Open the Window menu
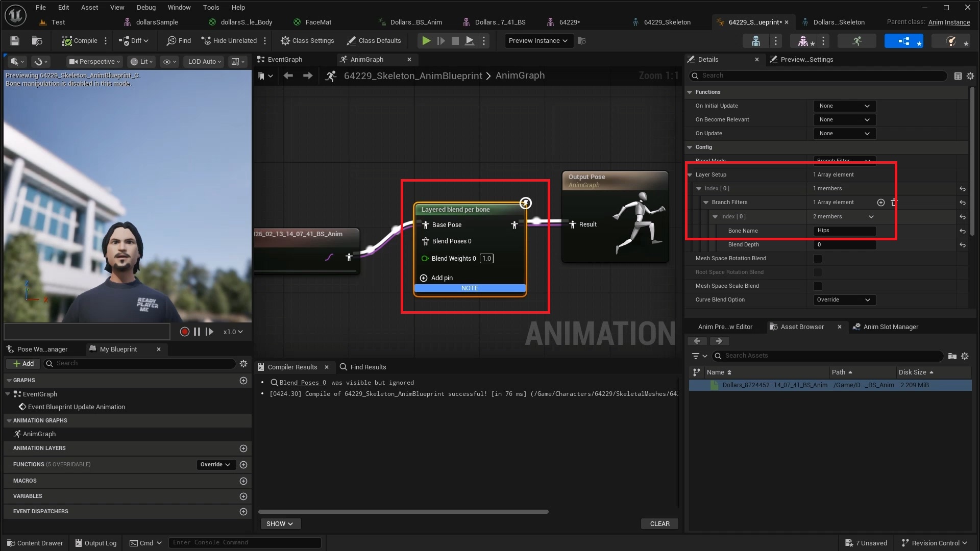The width and height of the screenshot is (980, 551). pyautogui.click(x=179, y=7)
